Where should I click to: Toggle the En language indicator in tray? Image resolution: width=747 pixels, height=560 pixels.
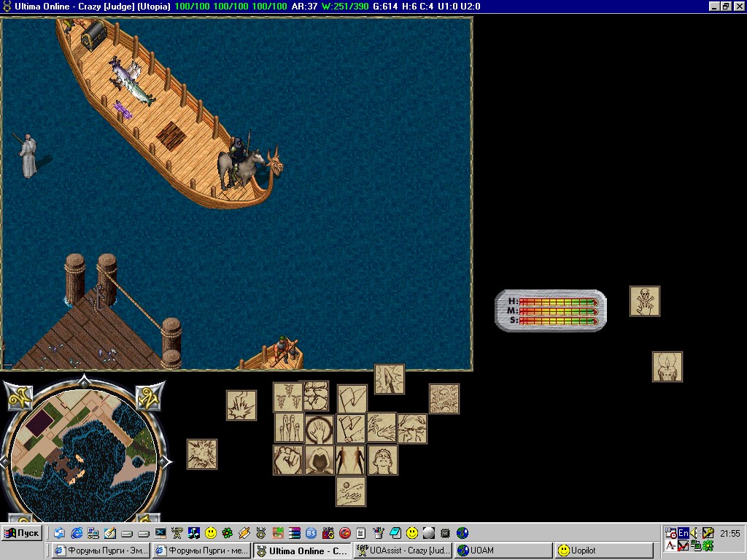pyautogui.click(x=683, y=533)
